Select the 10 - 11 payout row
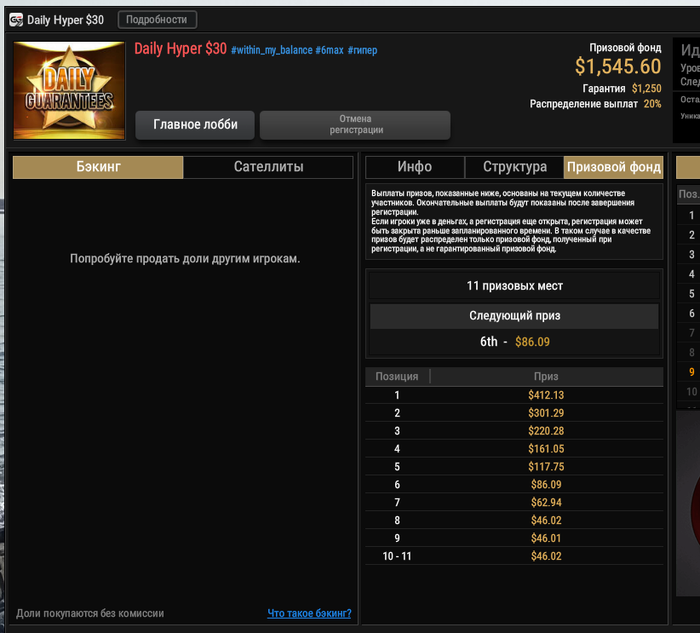The image size is (700, 633). [x=514, y=556]
